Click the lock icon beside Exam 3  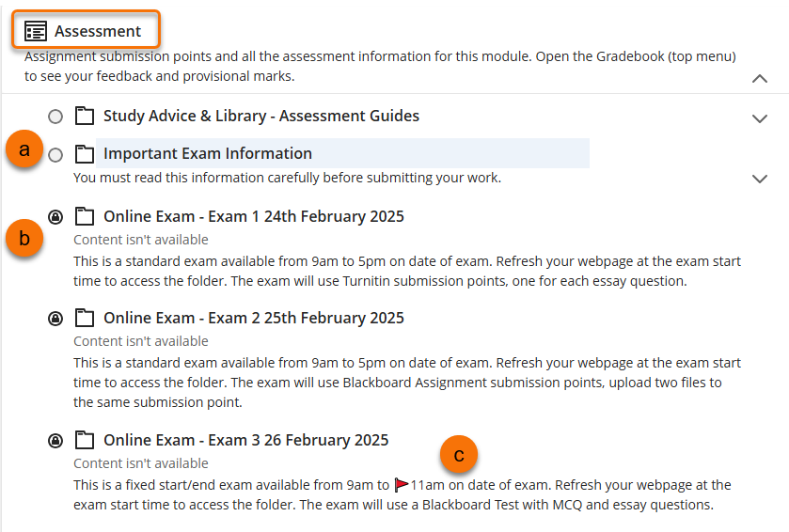(55, 440)
